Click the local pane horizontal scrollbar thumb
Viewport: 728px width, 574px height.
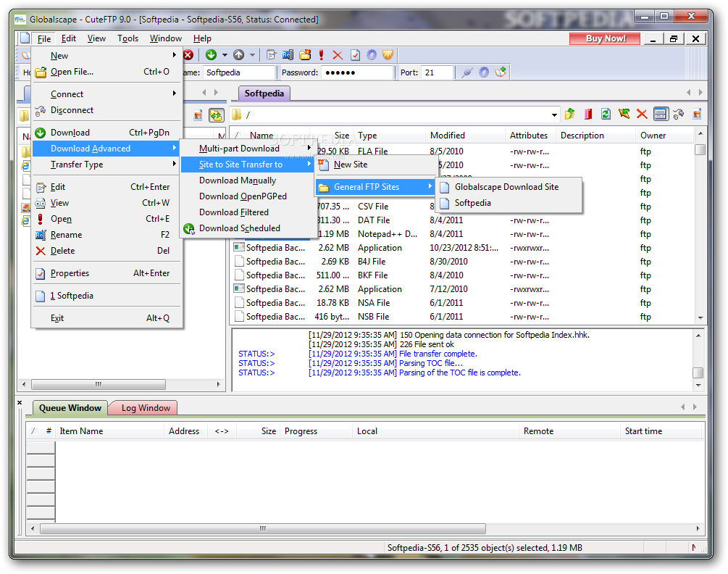[x=99, y=385]
